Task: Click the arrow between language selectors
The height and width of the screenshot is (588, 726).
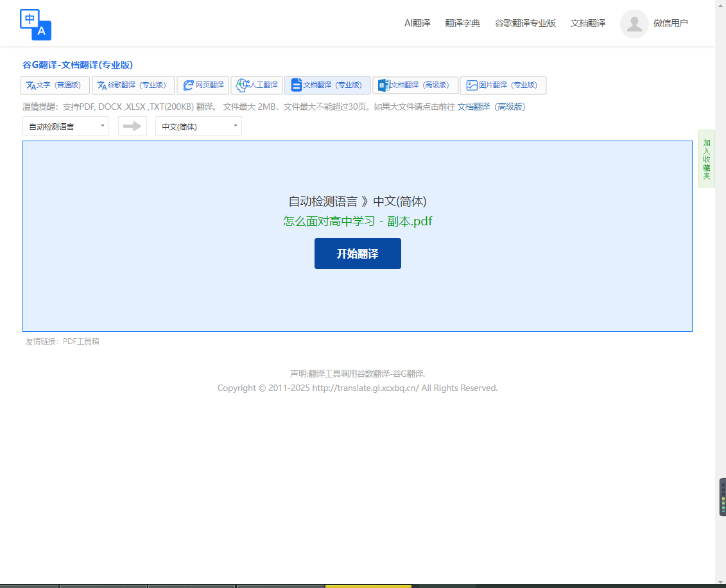Action: pos(132,126)
